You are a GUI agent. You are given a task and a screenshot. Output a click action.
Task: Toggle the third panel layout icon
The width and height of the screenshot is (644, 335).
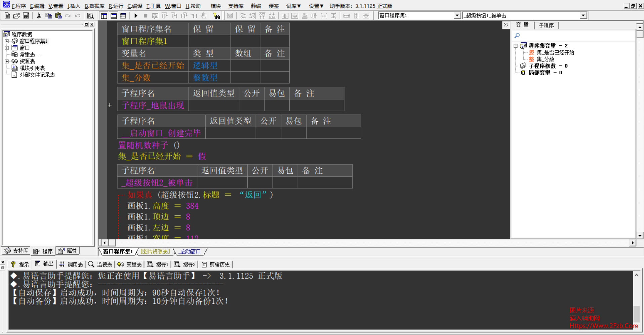pos(123,15)
